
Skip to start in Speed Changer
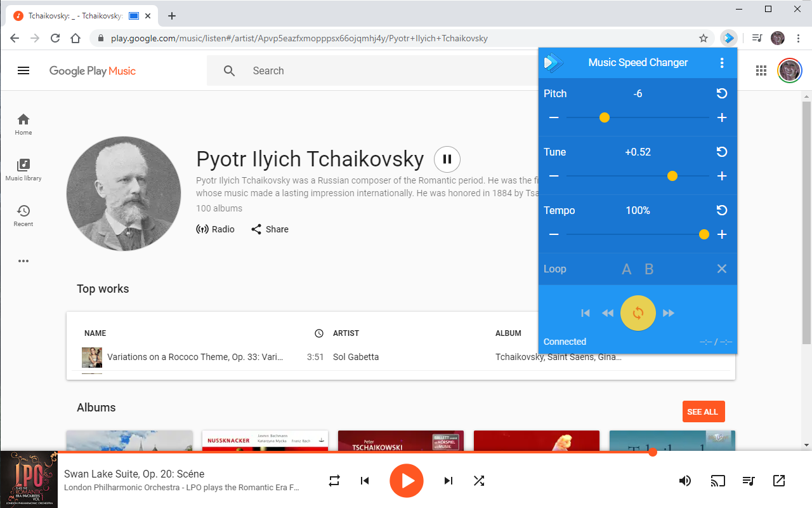click(586, 313)
